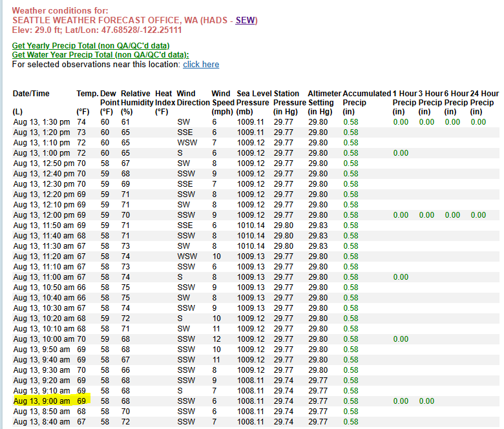This screenshot has width=504, height=429.
Task: Select temperature '74' in 1:30 pm row
Action: [x=81, y=122]
